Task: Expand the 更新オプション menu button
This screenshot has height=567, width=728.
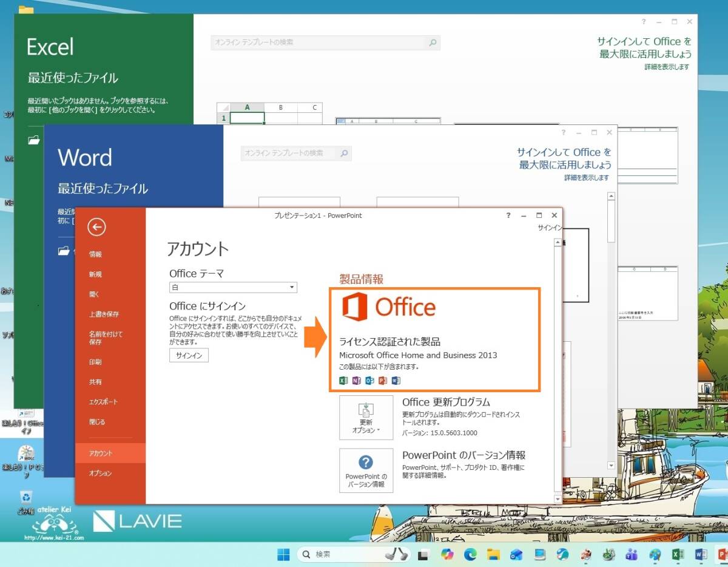Action: (366, 417)
